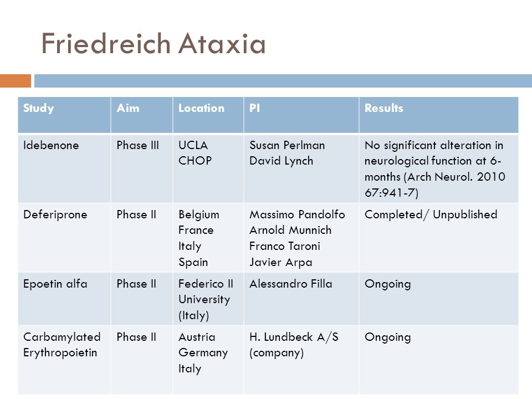
Task: Click H. Lundbeck A/S company cell
Action: click(301, 360)
